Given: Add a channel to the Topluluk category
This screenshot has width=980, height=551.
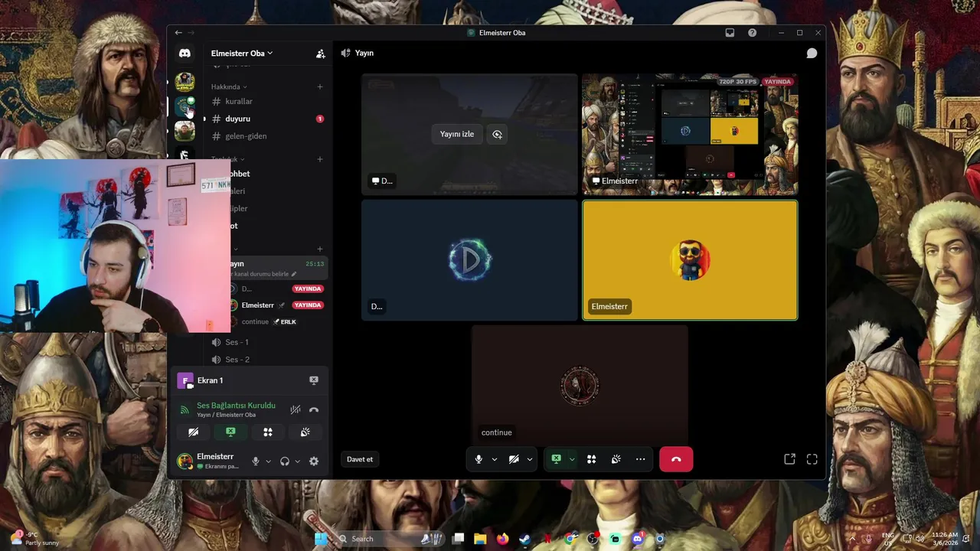Looking at the screenshot, I should click(320, 159).
